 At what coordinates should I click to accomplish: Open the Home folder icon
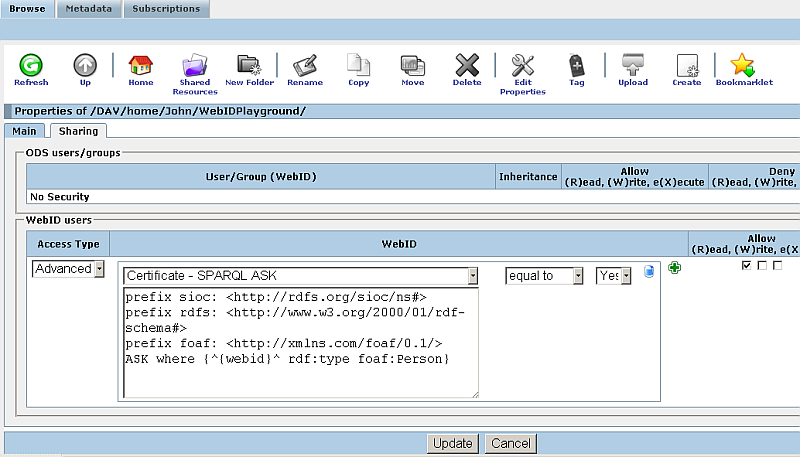point(141,66)
